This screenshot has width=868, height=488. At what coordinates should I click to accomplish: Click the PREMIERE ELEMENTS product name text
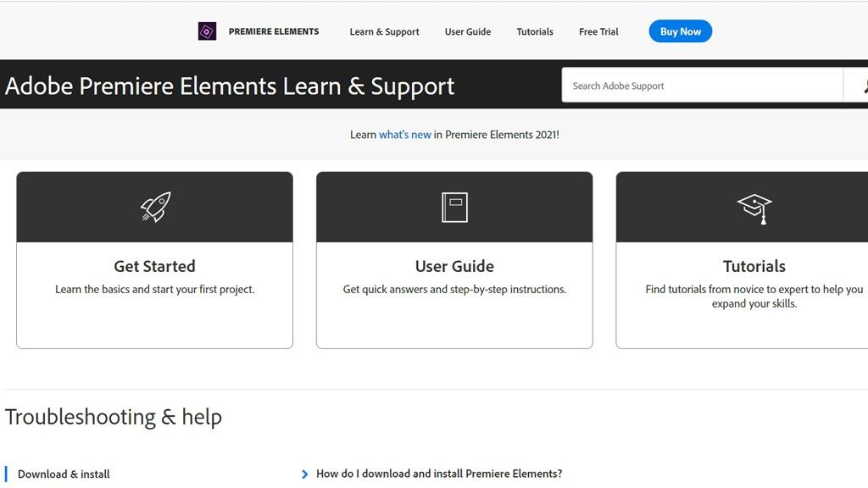(x=274, y=32)
